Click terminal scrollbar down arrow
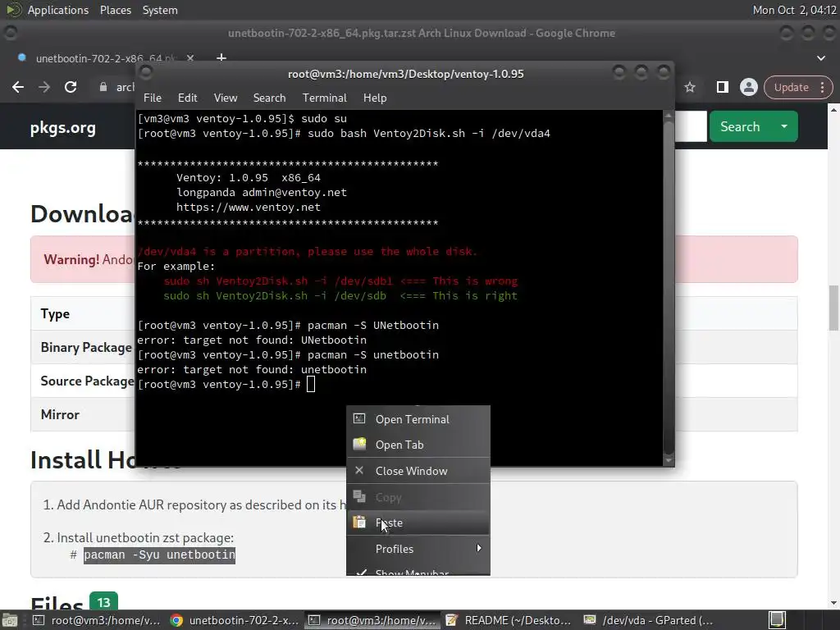This screenshot has width=840, height=630. coord(668,460)
